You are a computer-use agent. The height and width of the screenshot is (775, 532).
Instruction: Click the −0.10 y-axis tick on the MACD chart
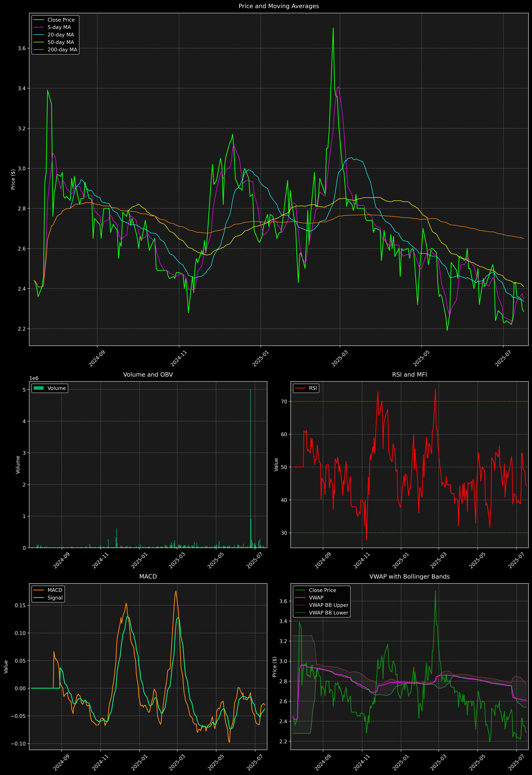tap(18, 744)
